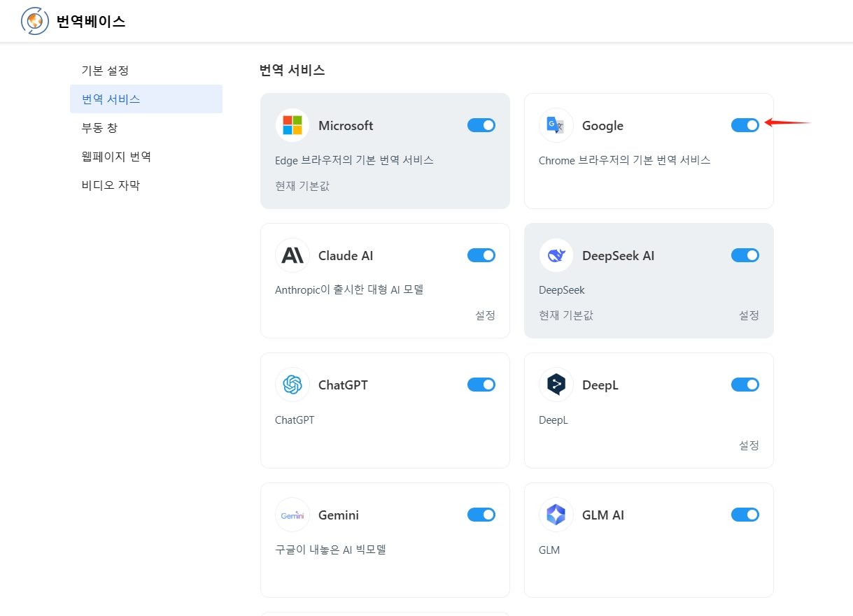
Task: Click the 번역베이스 app title
Action: (91, 21)
